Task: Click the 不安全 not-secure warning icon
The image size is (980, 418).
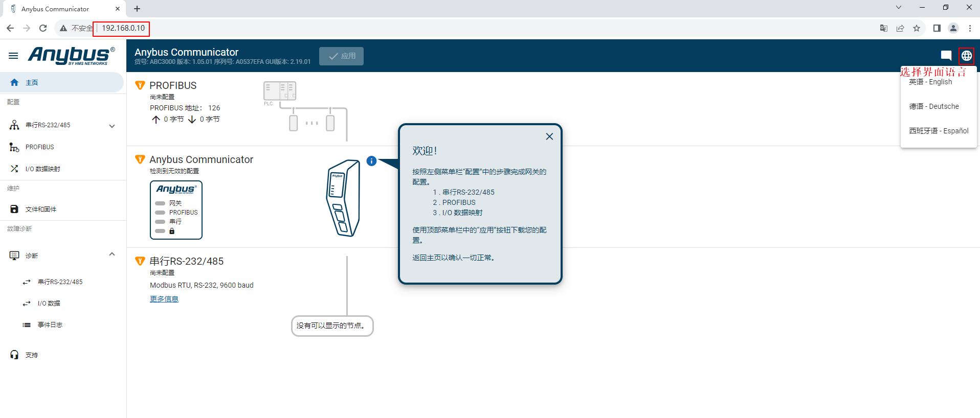Action: (x=63, y=28)
